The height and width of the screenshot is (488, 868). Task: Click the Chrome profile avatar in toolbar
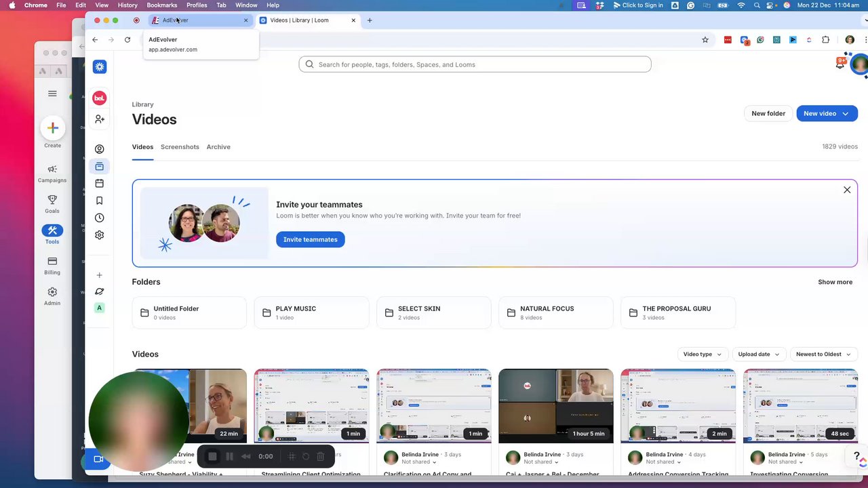850,40
